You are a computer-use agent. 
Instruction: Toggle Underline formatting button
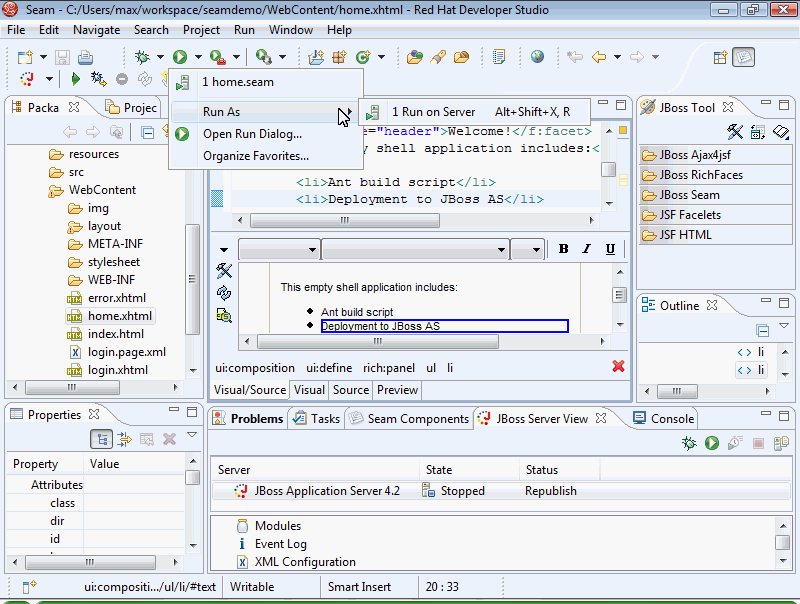(x=610, y=248)
